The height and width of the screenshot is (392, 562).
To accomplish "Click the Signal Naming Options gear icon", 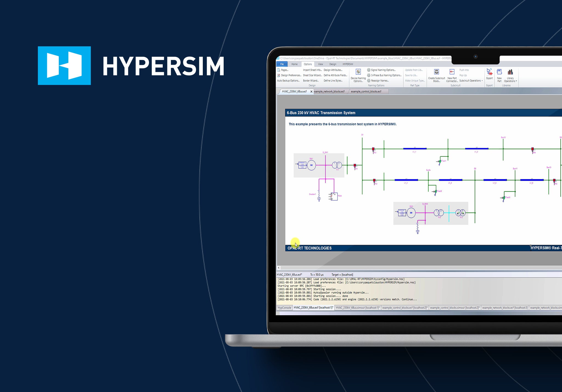I will (x=369, y=70).
